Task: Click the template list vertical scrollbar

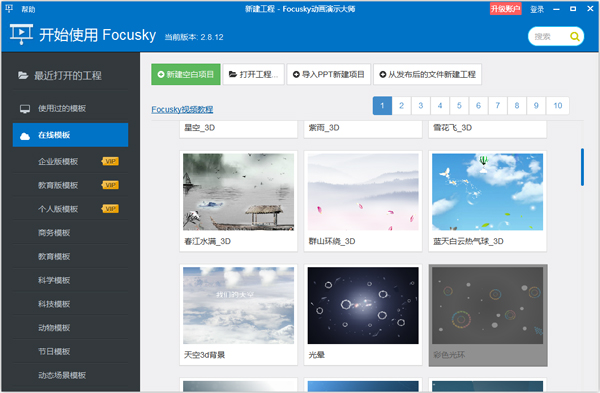Action: (x=582, y=167)
